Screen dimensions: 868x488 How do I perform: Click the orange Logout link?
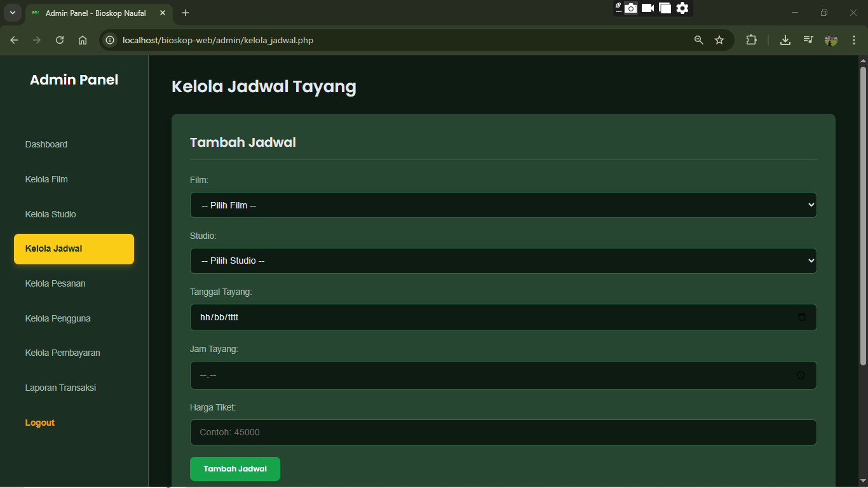coord(40,423)
